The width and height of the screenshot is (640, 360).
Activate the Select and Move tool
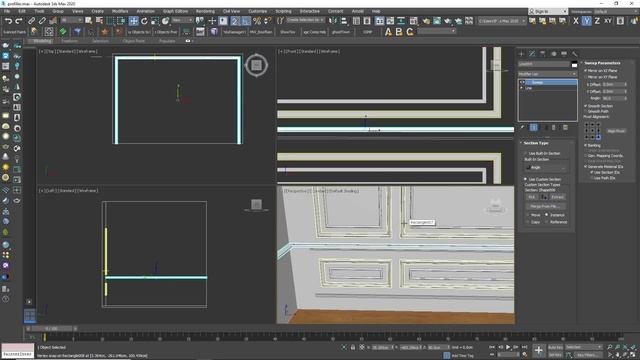(x=133, y=21)
